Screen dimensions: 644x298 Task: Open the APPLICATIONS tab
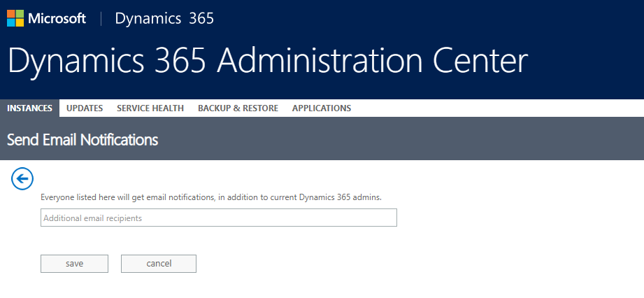pyautogui.click(x=322, y=108)
